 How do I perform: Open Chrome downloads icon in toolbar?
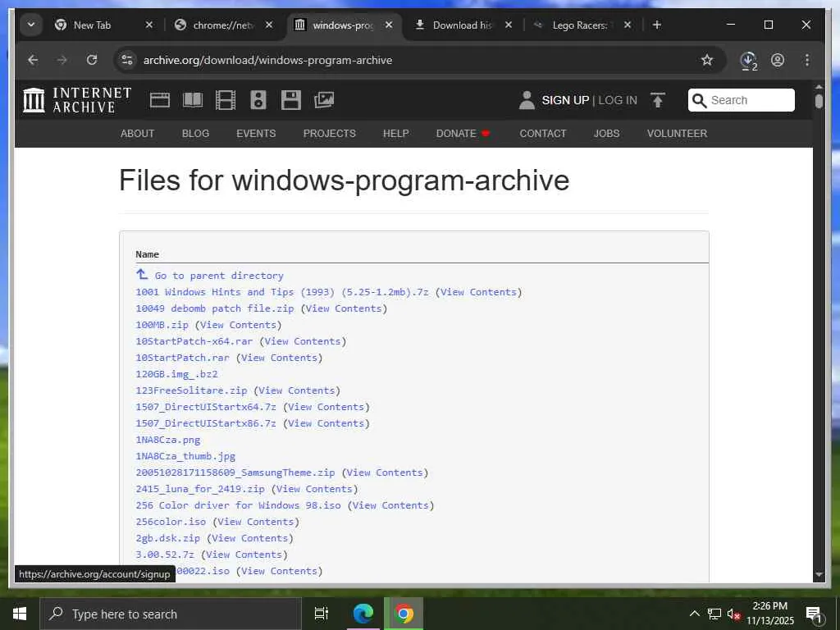point(748,61)
